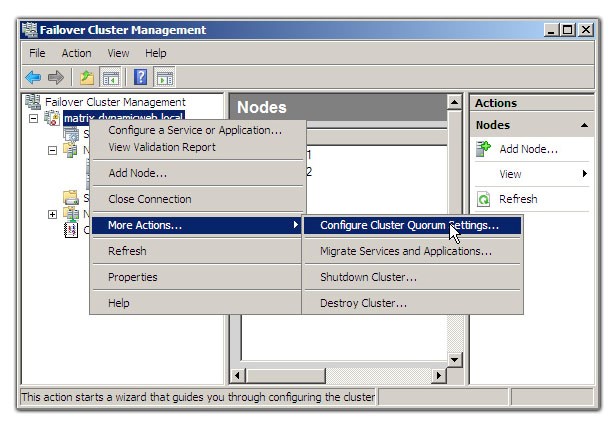This screenshot has width=614, height=422.
Task: Maximize the Failover Cluster Management window
Action: point(568,30)
